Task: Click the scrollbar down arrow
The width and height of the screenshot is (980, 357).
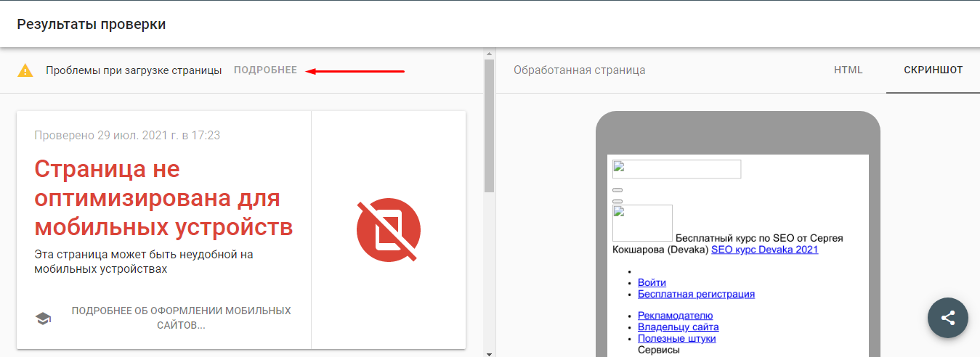Action: point(490,353)
